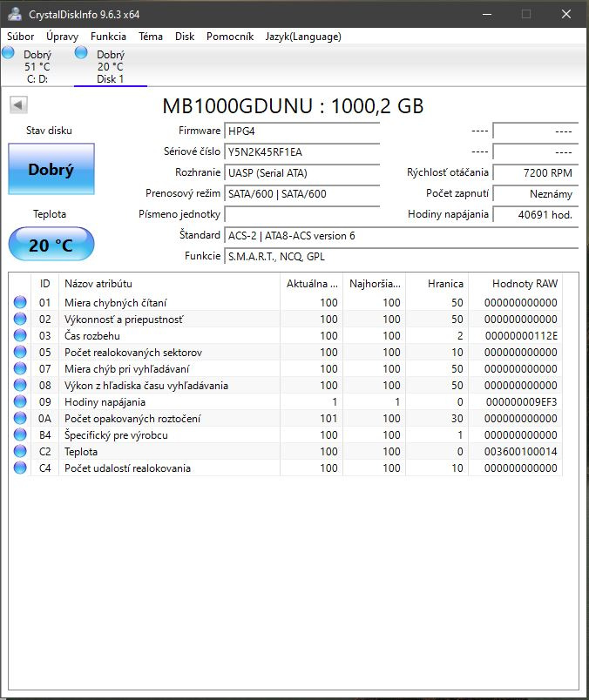Click the Hodnoty RAW column header
589x700 pixels.
515,284
